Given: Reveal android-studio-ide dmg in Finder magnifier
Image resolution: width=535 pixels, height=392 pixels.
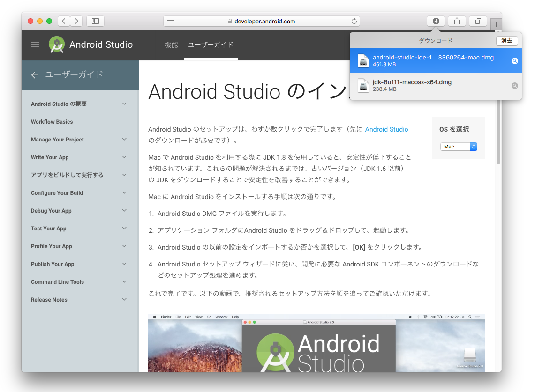Looking at the screenshot, I should [514, 61].
